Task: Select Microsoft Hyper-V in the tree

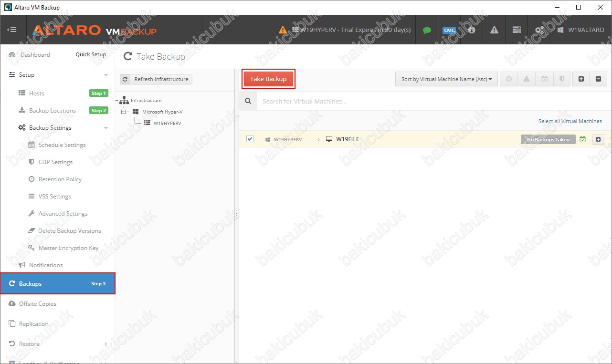Action: [x=162, y=112]
